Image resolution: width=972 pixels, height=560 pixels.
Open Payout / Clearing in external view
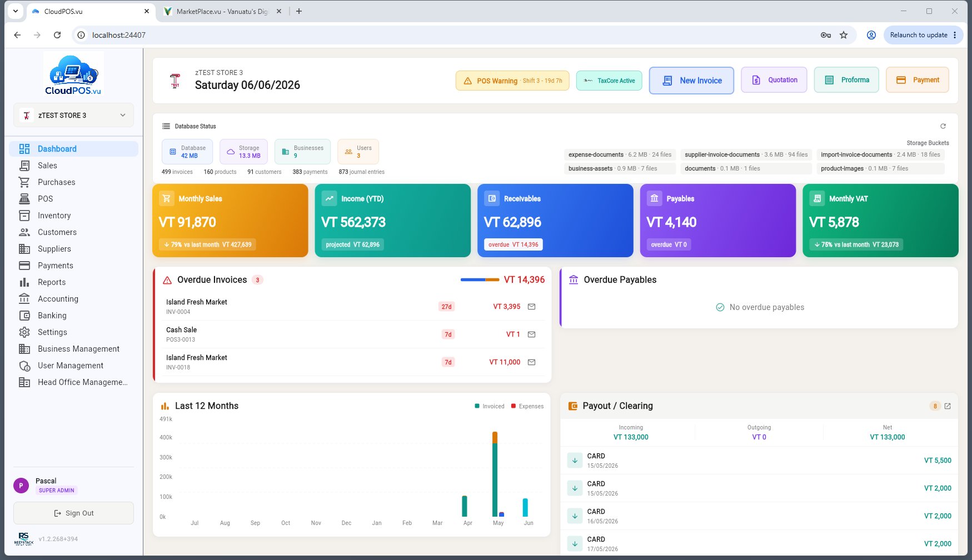[x=948, y=406]
